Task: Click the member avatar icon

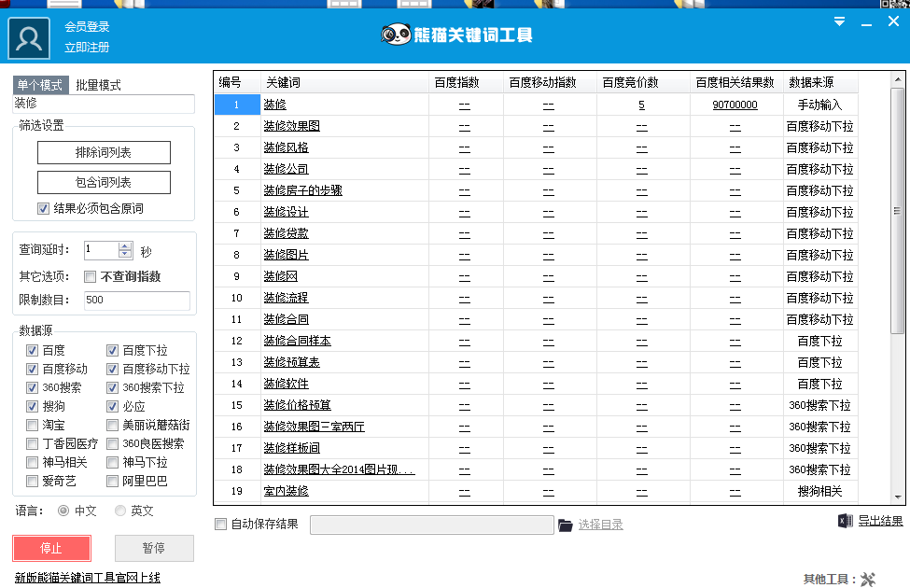Action: coord(27,39)
